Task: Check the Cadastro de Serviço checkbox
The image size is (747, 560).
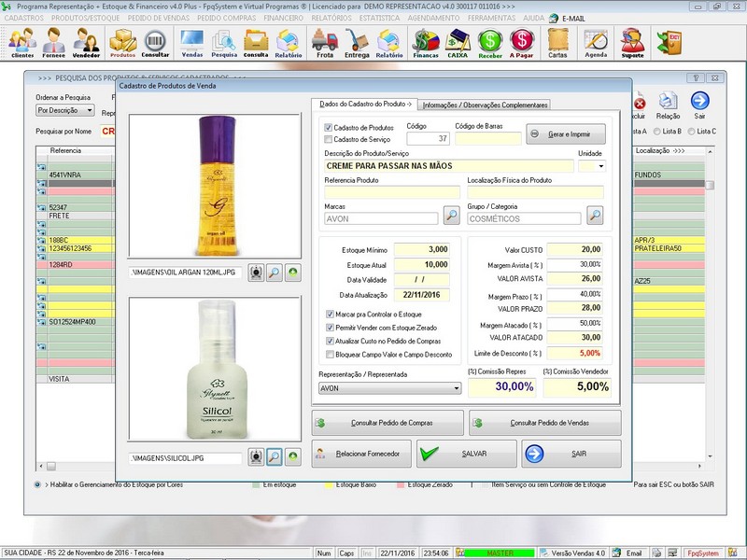Action: coord(329,139)
